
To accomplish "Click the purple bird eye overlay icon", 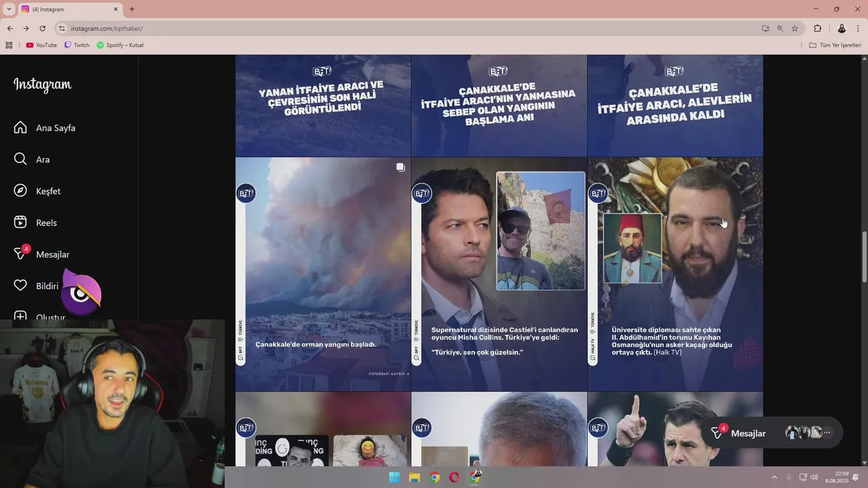I will [x=81, y=291].
